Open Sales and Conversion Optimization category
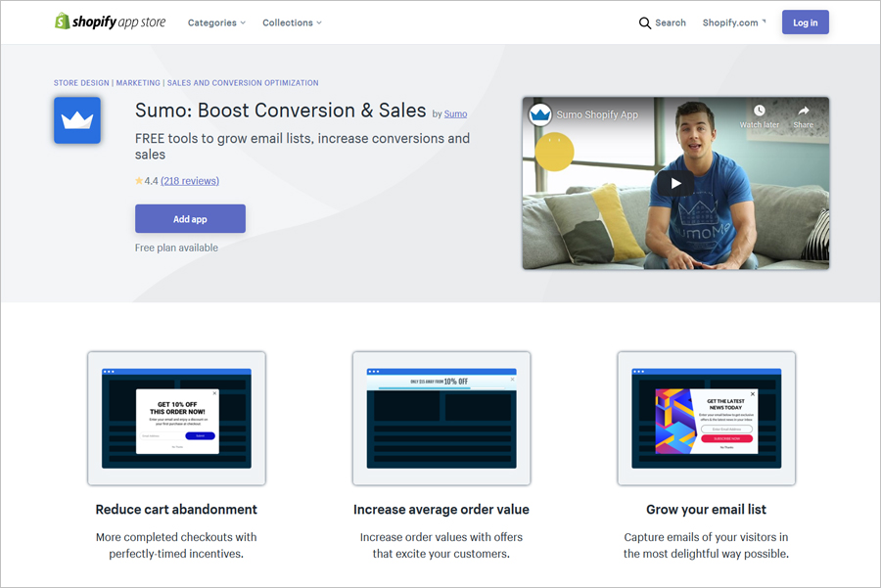The height and width of the screenshot is (588, 881). [x=243, y=82]
